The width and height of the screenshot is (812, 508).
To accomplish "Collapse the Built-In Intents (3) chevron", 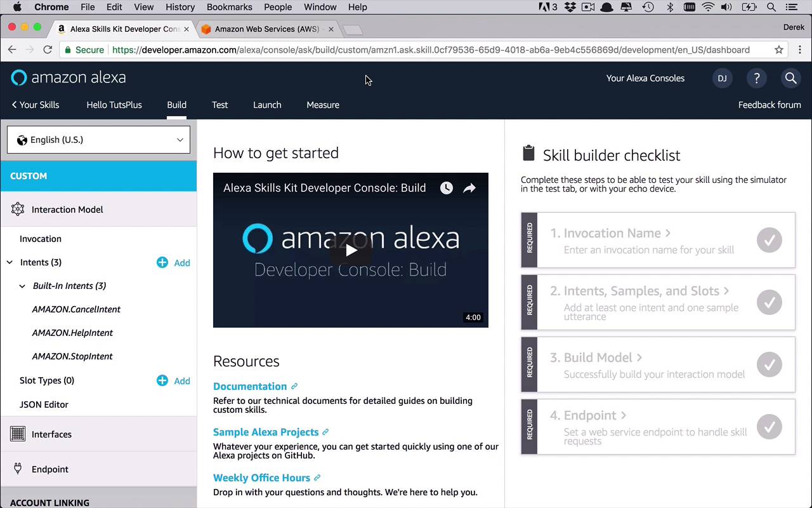I will [23, 286].
